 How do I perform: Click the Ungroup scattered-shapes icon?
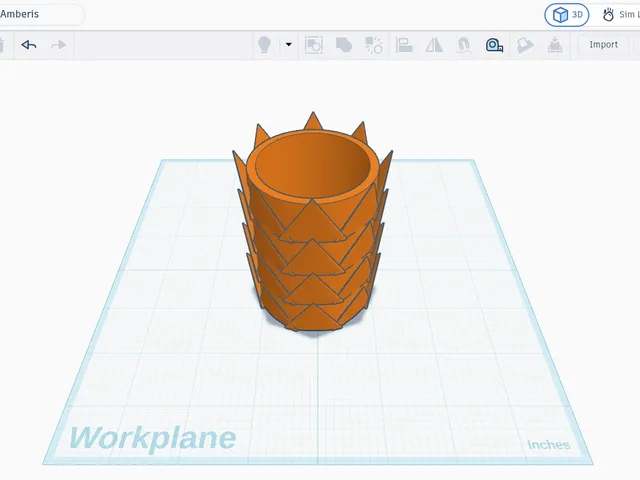tap(373, 45)
